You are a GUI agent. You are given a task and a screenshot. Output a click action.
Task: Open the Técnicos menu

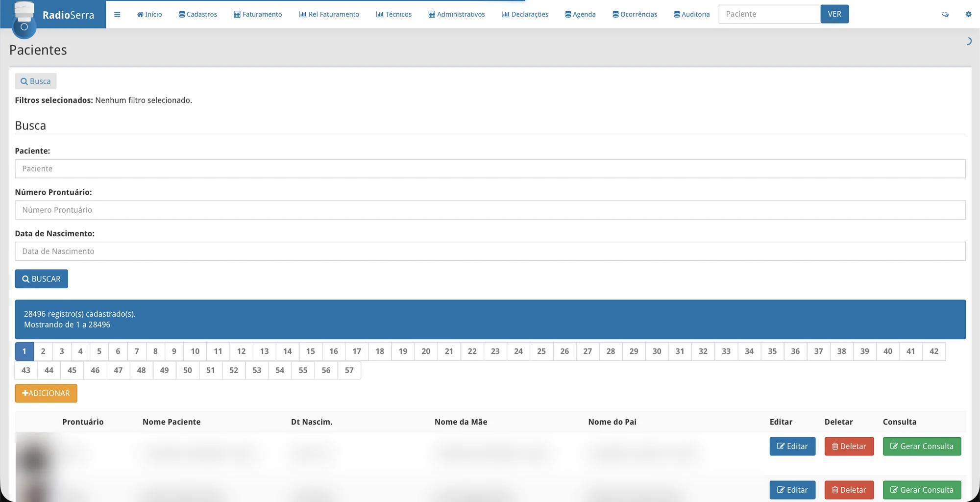coord(394,14)
